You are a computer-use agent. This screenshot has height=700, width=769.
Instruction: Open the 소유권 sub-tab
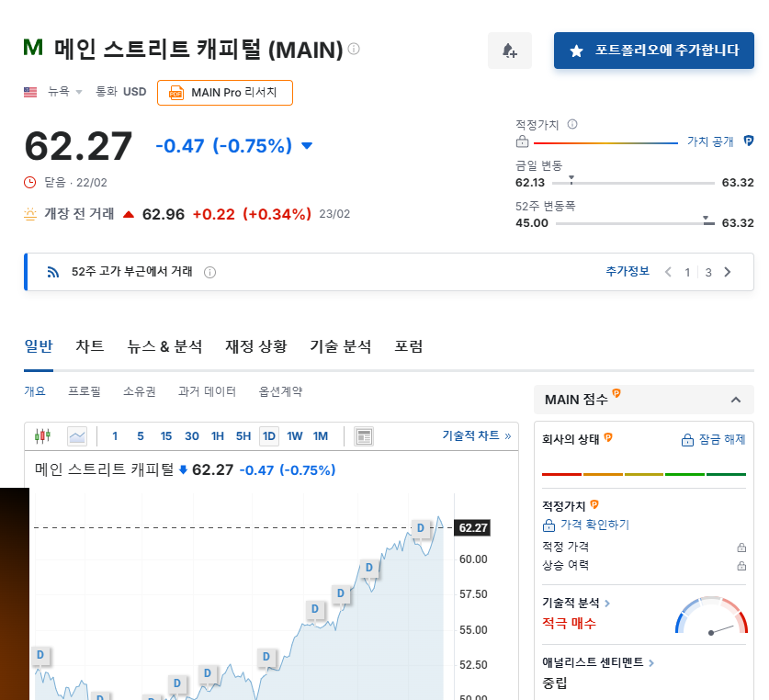(140, 391)
